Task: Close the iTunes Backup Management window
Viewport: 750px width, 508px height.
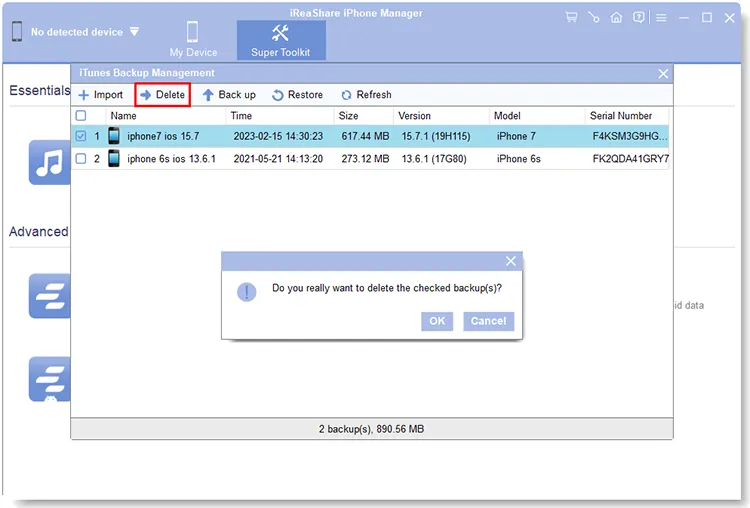Action: click(663, 74)
